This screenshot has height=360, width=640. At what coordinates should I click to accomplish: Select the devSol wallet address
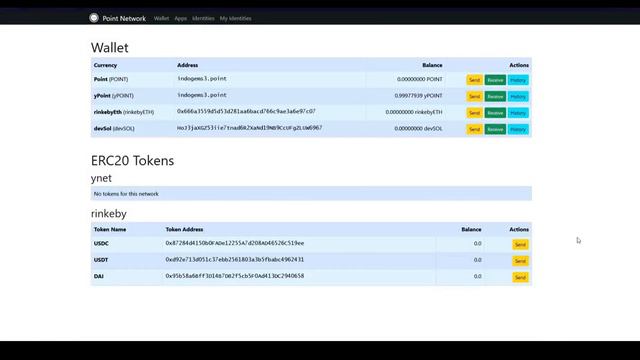(249, 128)
